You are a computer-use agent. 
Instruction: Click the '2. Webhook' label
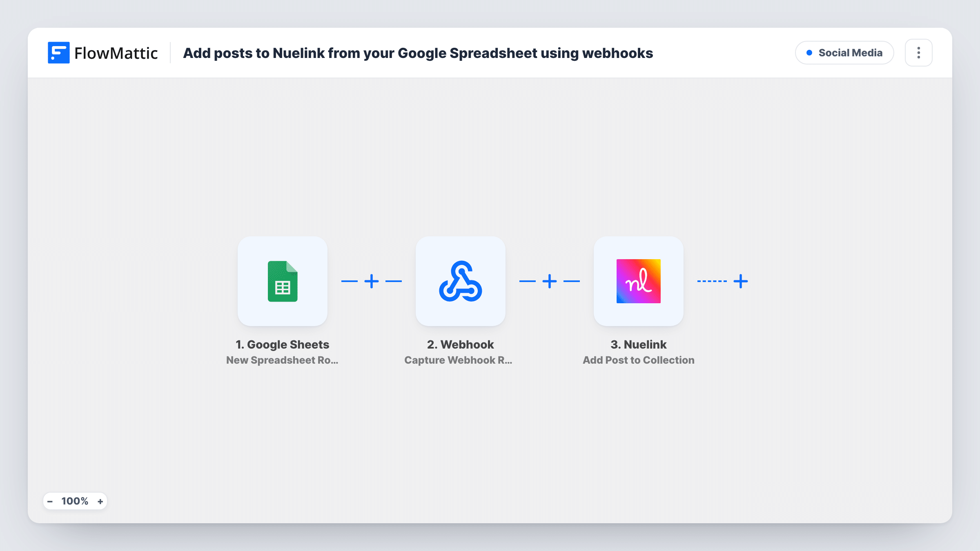pyautogui.click(x=461, y=344)
